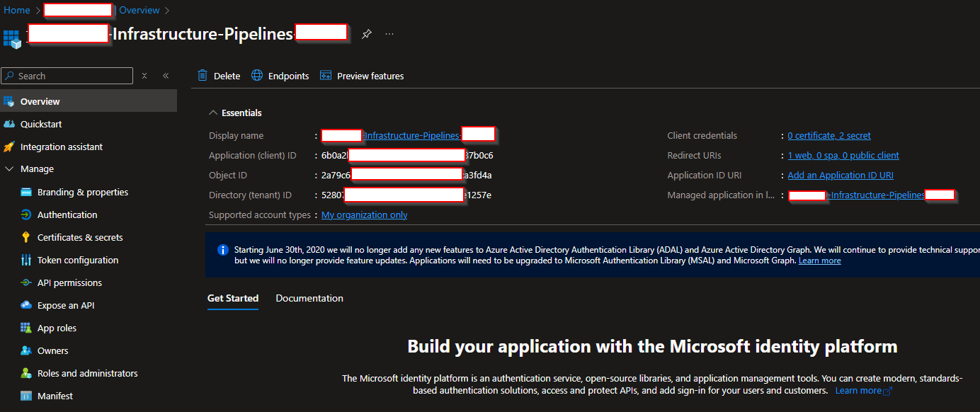
Task: Open the more options ellipsis in the title
Action: pos(389,34)
